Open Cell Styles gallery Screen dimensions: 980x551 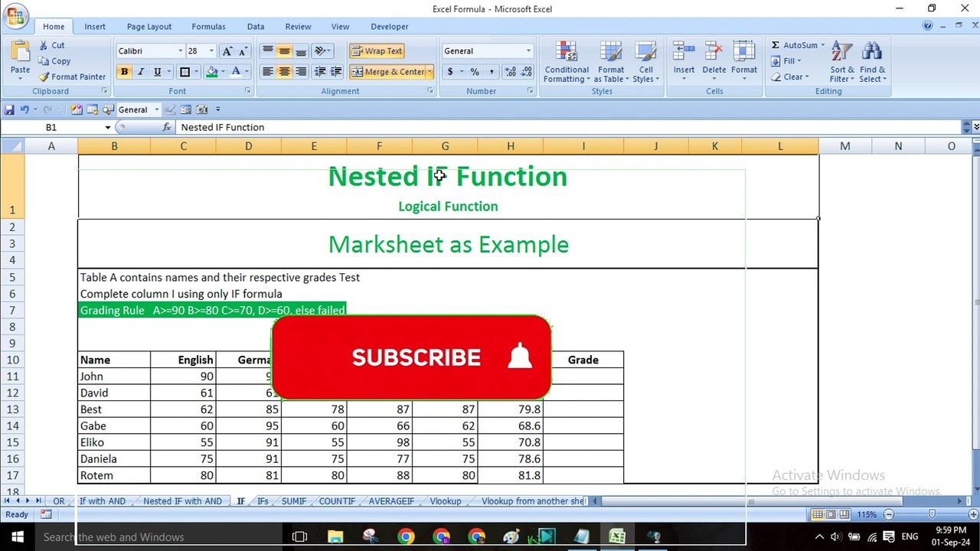646,62
